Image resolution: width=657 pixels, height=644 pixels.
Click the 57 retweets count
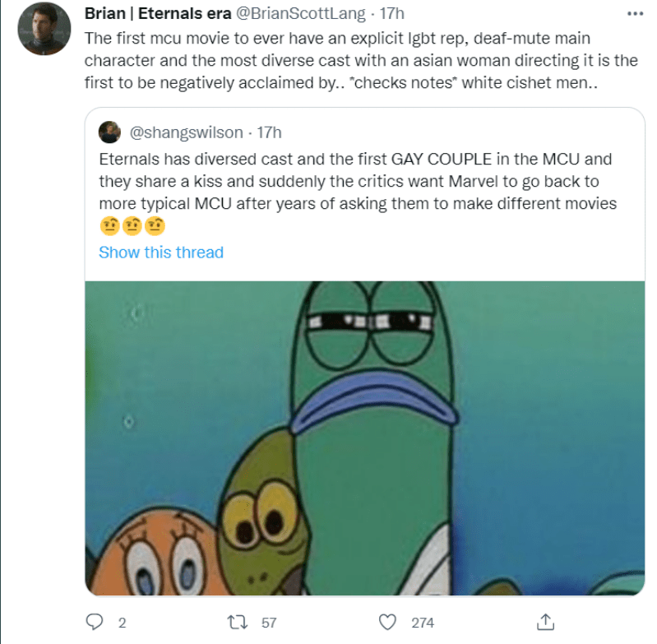[269, 623]
